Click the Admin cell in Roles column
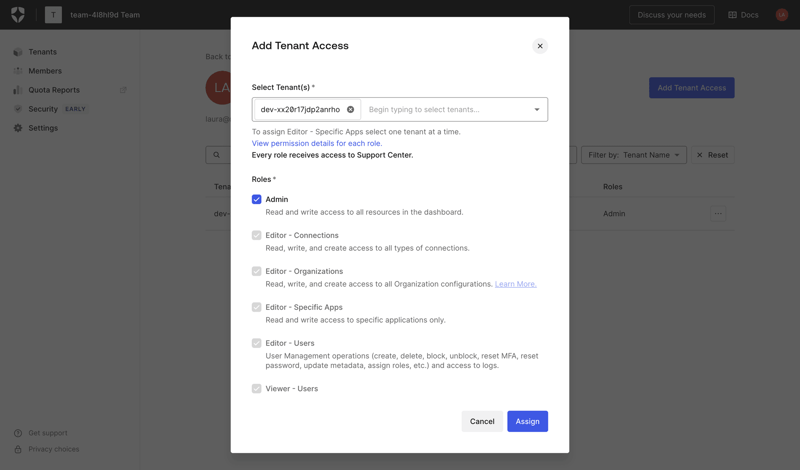The image size is (800, 470). (x=614, y=214)
